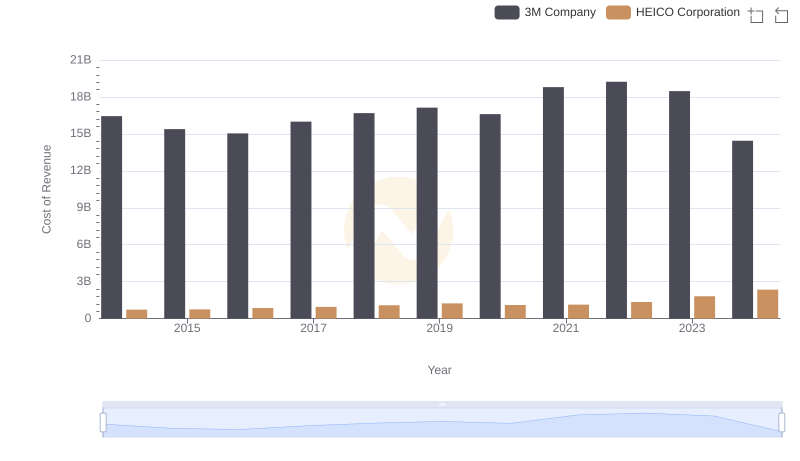Click the tallest 3M Company bar, 2022
The width and height of the screenshot is (800, 461).
pos(616,200)
